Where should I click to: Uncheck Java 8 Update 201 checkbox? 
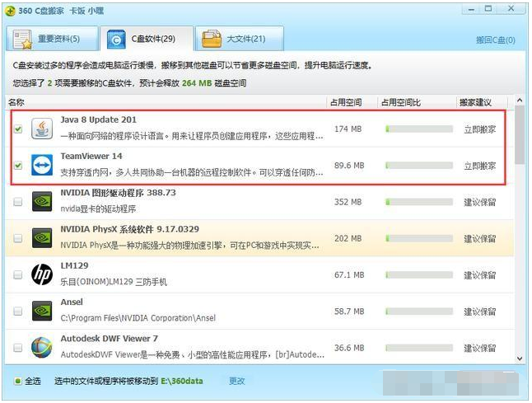(x=18, y=129)
